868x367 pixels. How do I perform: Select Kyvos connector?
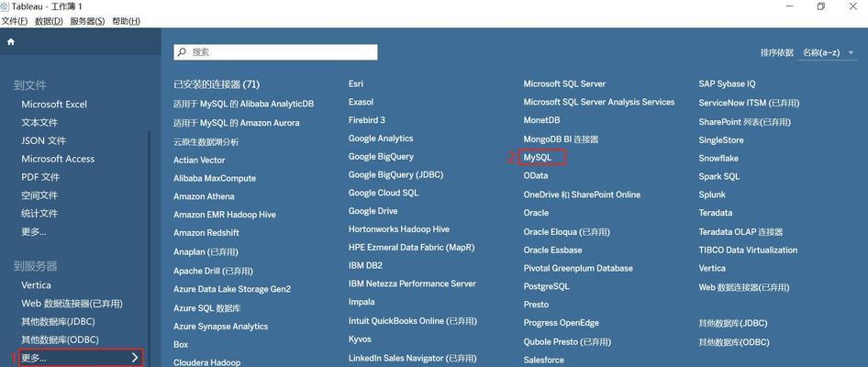360,339
